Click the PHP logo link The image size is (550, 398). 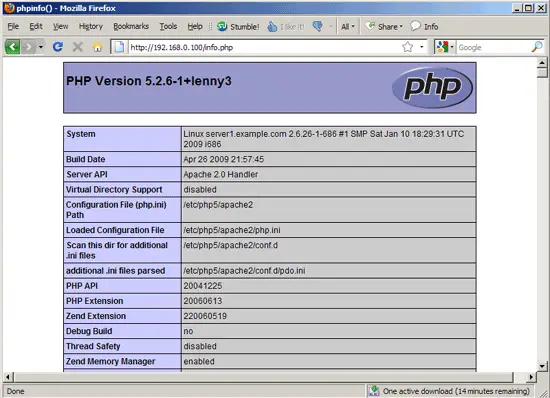pos(432,87)
